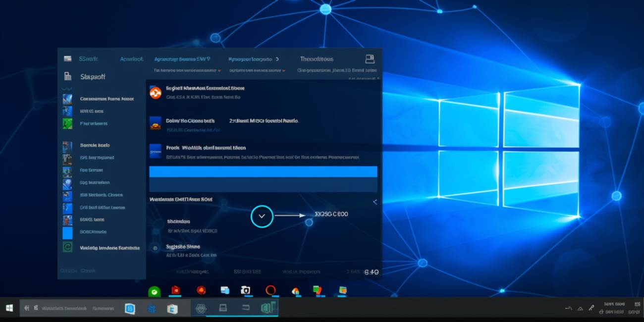Select the small round radio button near the window bottom
This screenshot has height=322, width=644.
point(156,248)
